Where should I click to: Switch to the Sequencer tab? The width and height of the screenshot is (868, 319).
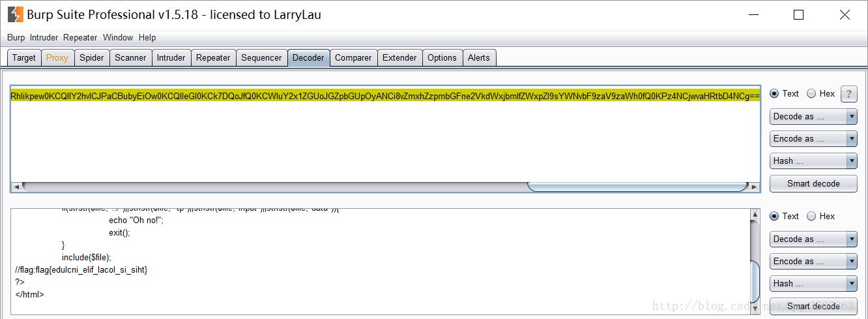[261, 57]
